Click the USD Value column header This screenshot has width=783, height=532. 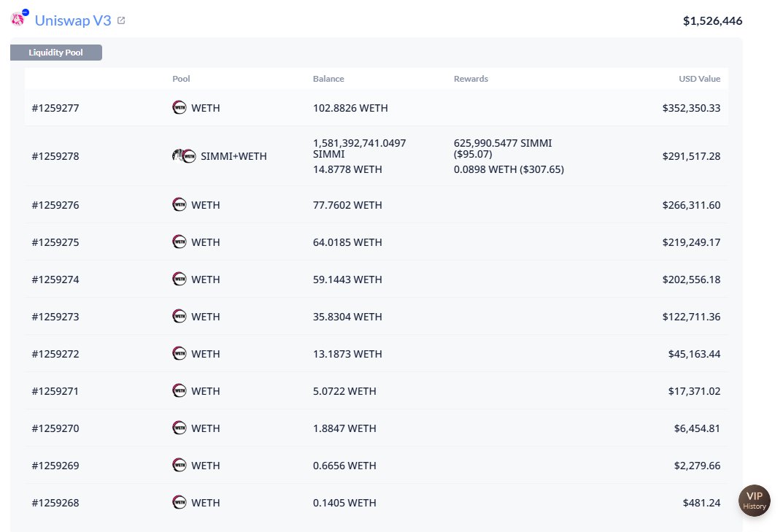[700, 79]
